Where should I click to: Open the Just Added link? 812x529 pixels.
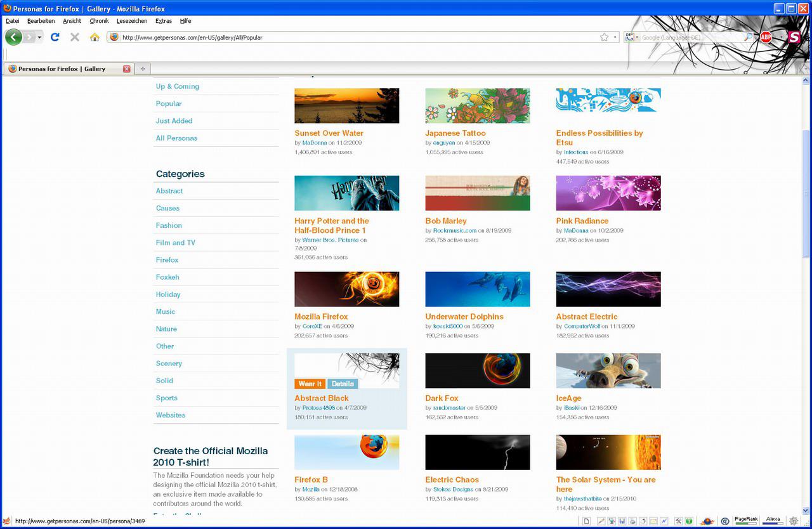pyautogui.click(x=174, y=121)
